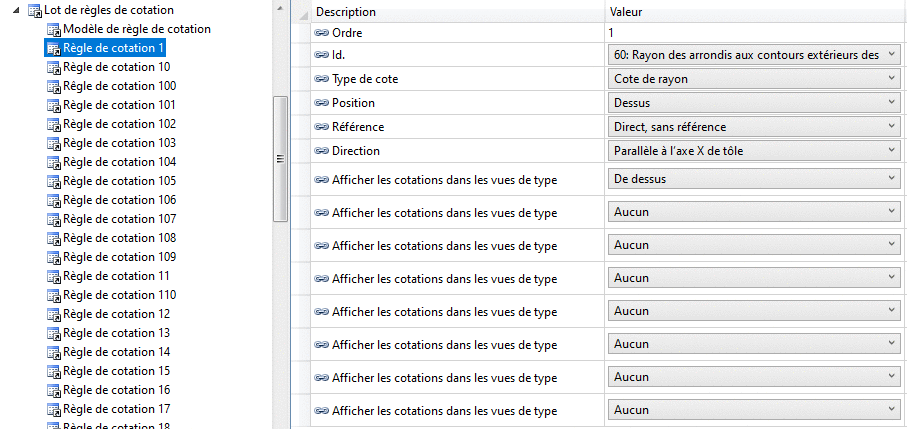The image size is (907, 429).
Task: Click the icon beside Règle de cotation 105
Action: [x=54, y=181]
